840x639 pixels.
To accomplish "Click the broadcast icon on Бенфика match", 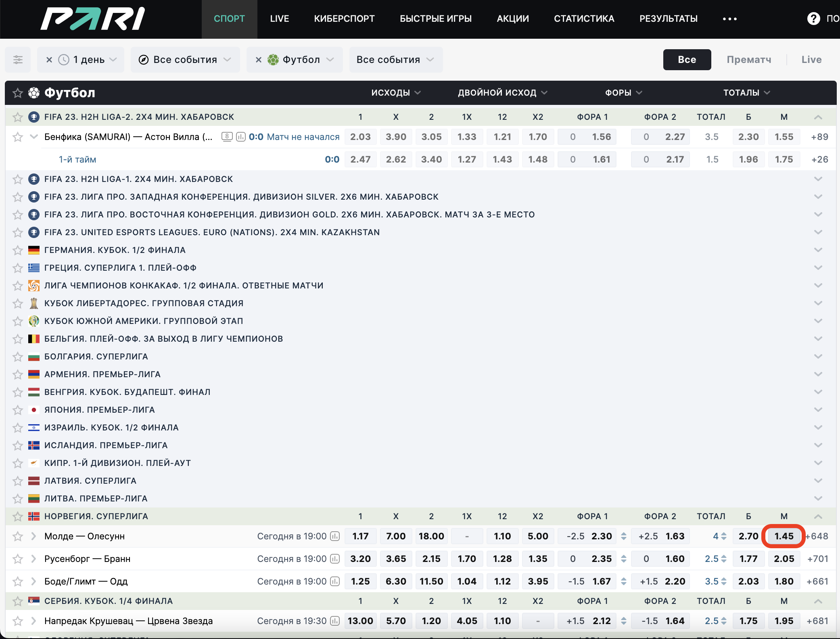I will 228,136.
